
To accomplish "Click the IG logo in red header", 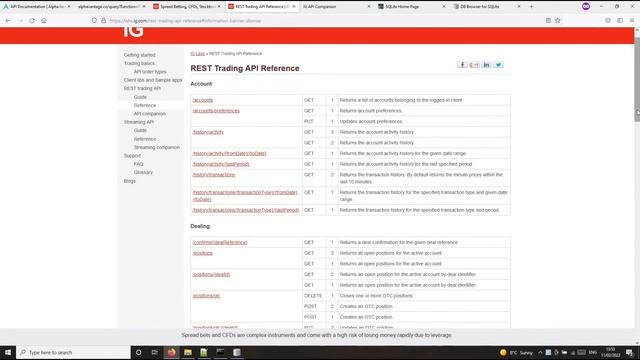I will [133, 32].
